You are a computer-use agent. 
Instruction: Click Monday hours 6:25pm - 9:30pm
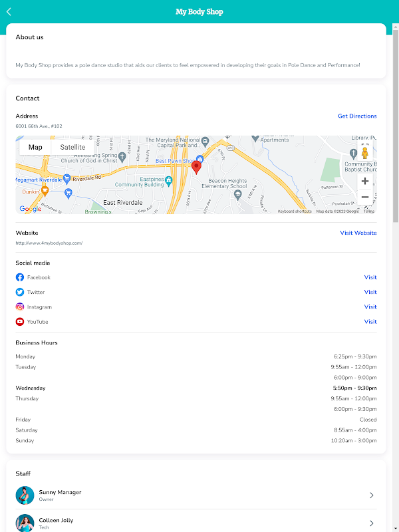click(x=355, y=356)
